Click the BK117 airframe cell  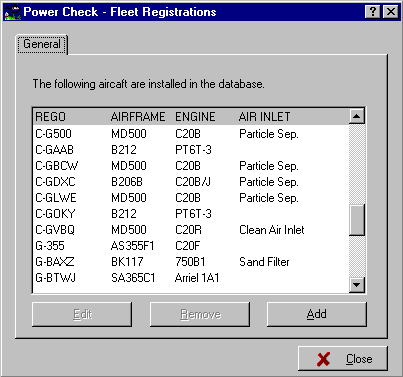pos(127,262)
